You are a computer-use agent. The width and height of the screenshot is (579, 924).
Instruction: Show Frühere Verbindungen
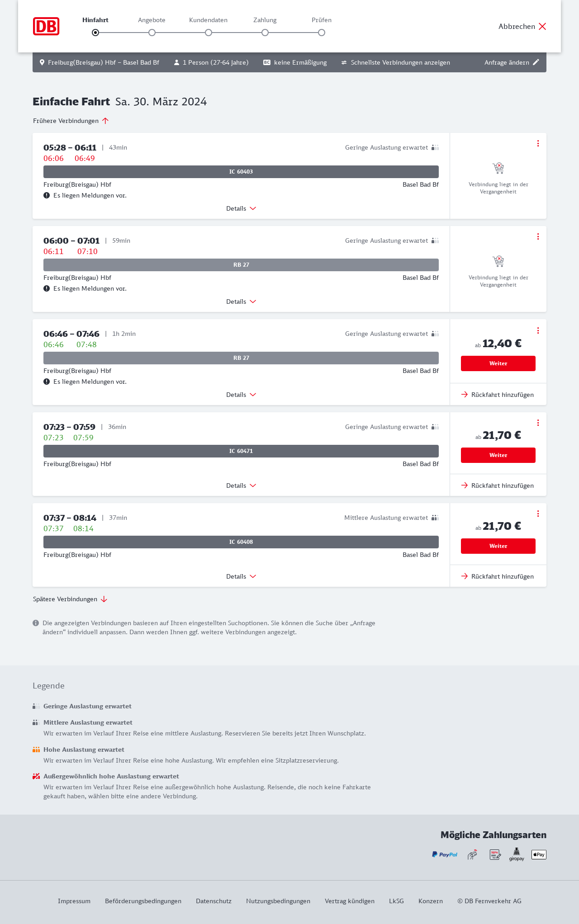71,121
